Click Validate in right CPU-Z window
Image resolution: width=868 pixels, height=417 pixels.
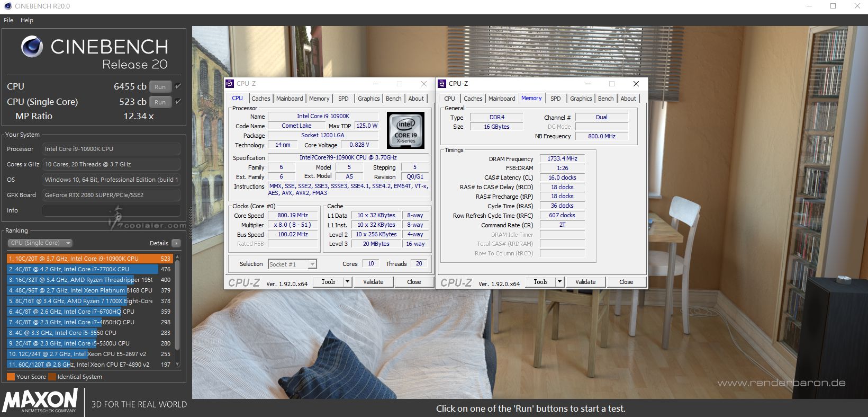[x=585, y=282]
